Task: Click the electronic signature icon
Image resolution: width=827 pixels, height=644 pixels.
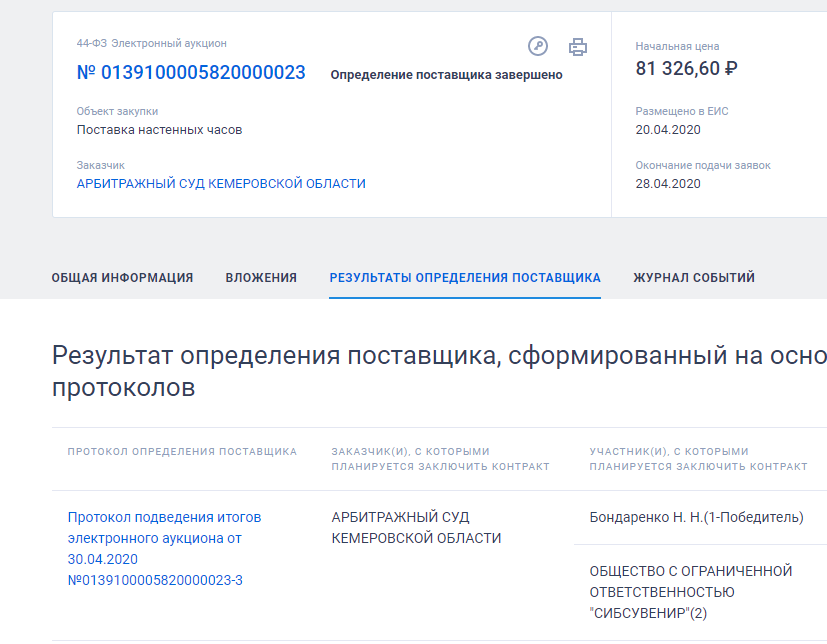Action: [537, 46]
